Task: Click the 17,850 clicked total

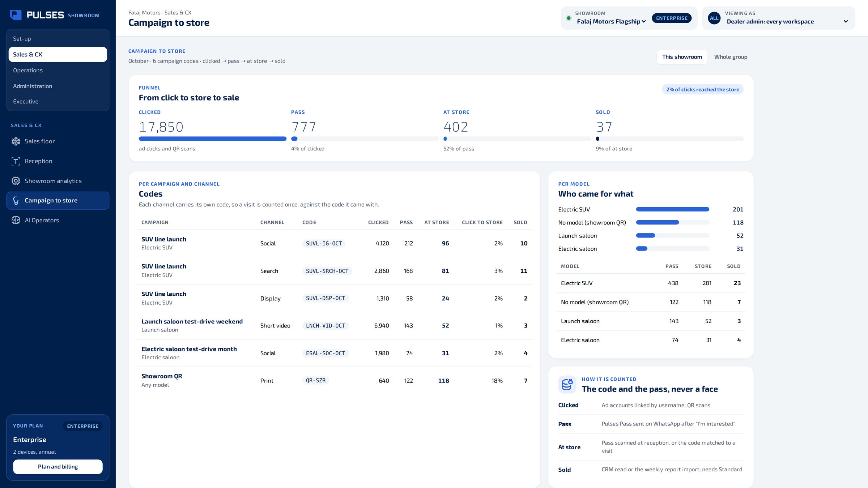Action: coord(161,127)
